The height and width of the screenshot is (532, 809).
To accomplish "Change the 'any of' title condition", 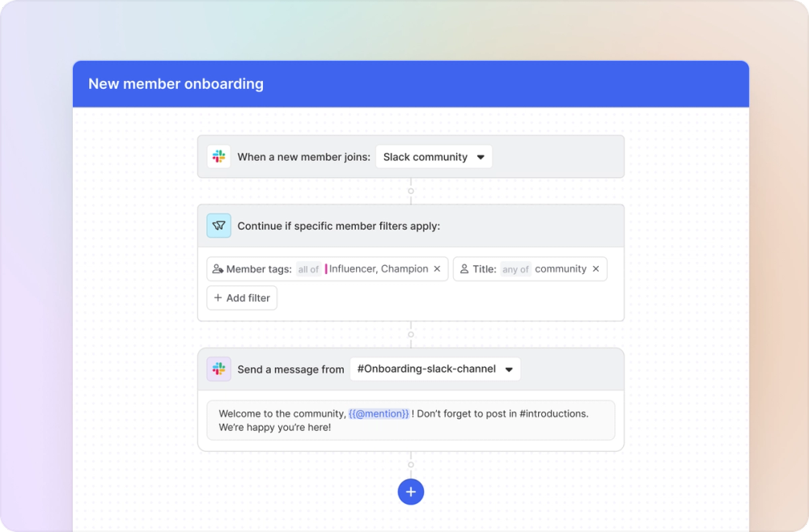I will tap(515, 269).
